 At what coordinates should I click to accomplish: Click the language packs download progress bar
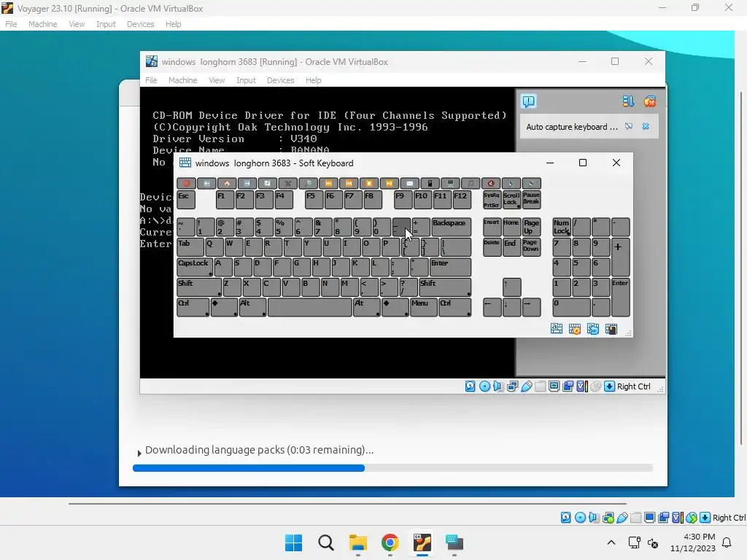(x=392, y=468)
